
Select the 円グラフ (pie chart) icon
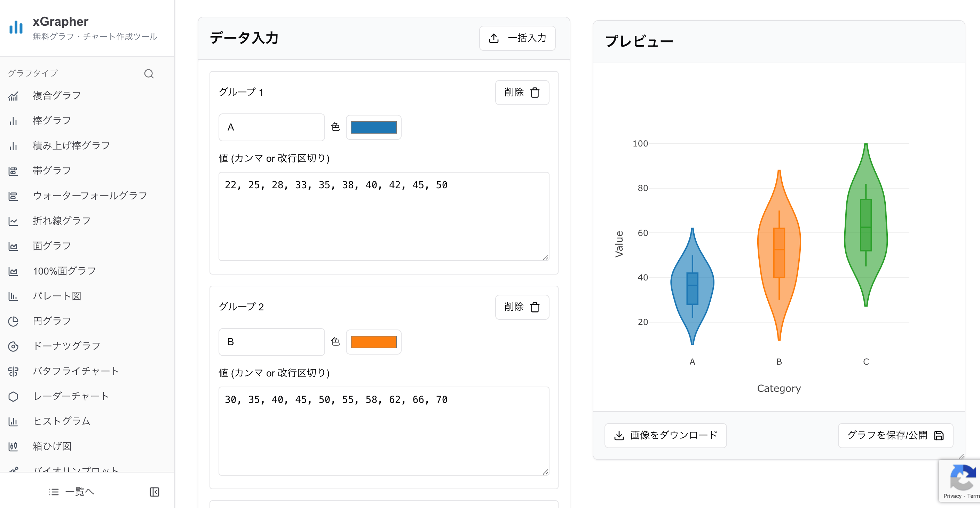[14, 321]
